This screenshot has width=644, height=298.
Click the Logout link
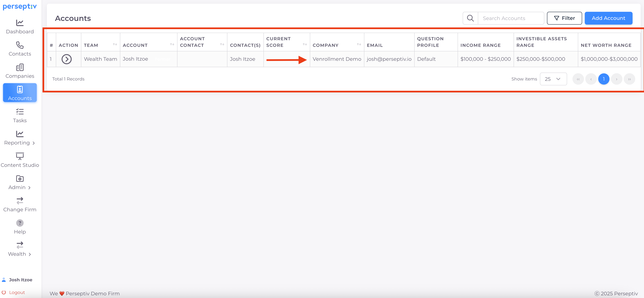click(x=17, y=292)
